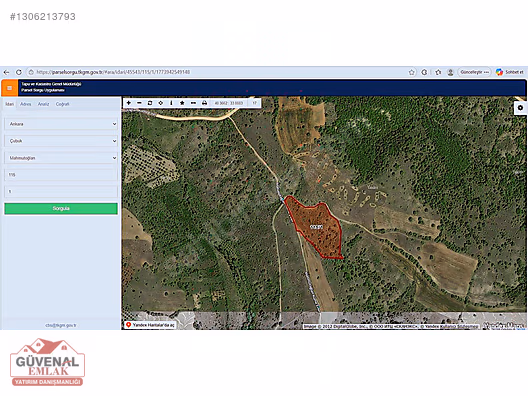528x396 pixels.
Task: Open map settings gear icon
Action: pos(520,108)
